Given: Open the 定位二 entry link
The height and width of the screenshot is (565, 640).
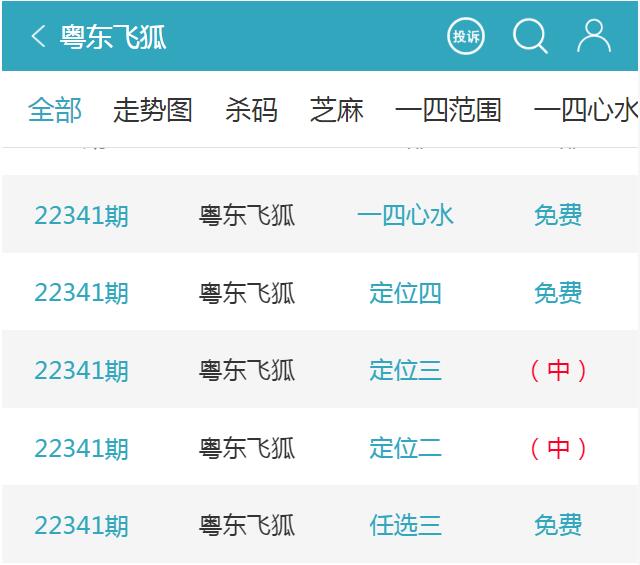Looking at the screenshot, I should pyautogui.click(x=405, y=448).
